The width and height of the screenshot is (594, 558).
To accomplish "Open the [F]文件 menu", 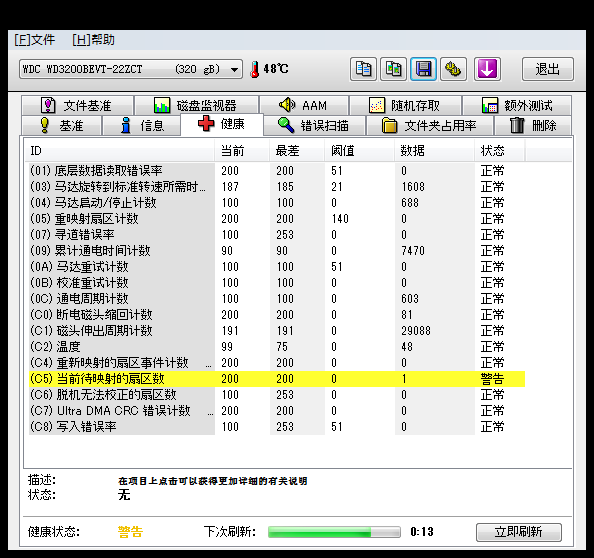I will point(34,40).
